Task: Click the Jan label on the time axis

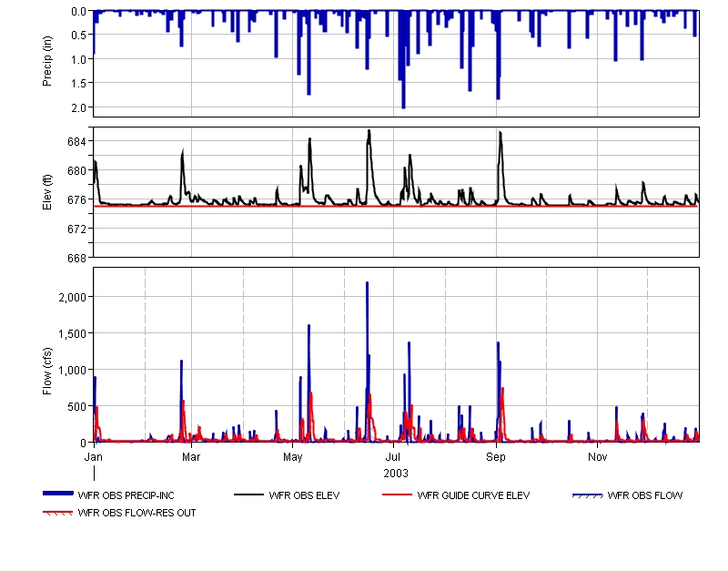Action: click(94, 457)
